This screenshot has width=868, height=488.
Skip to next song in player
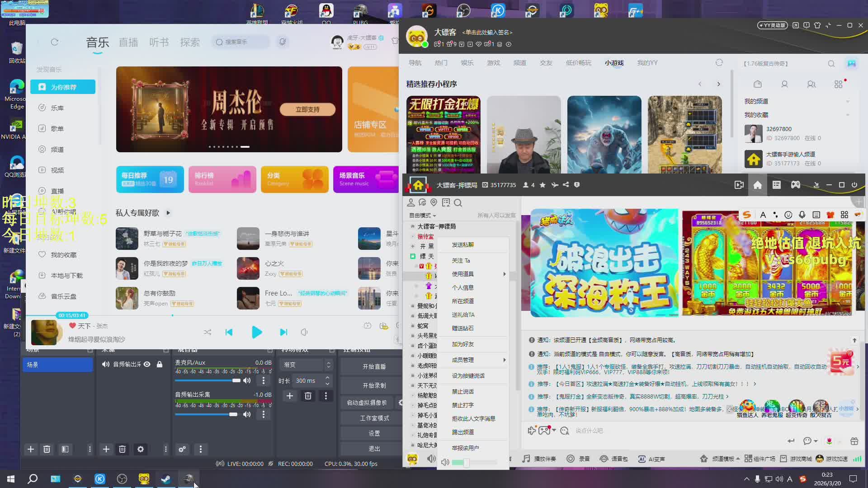coord(283,333)
